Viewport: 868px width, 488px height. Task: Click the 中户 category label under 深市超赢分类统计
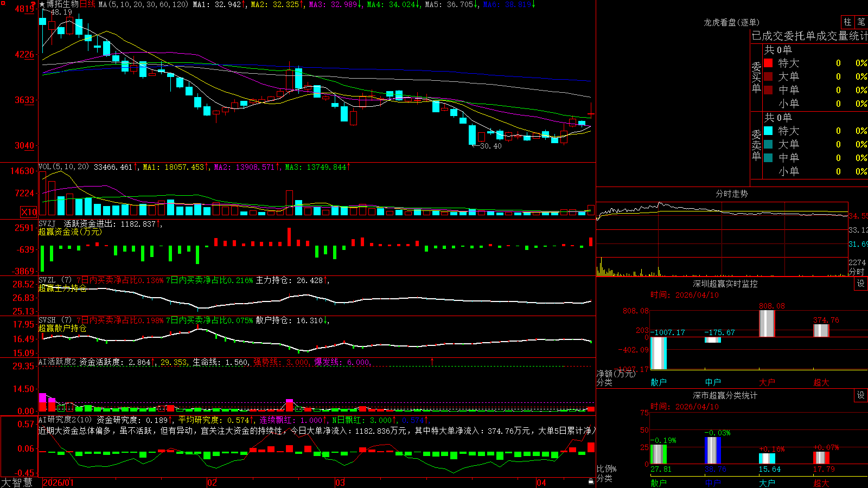click(x=713, y=483)
